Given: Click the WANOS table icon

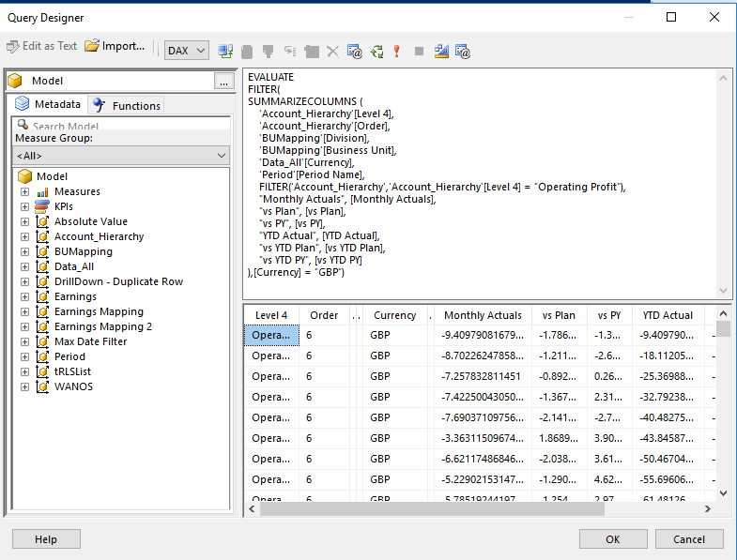Looking at the screenshot, I should click(42, 387).
